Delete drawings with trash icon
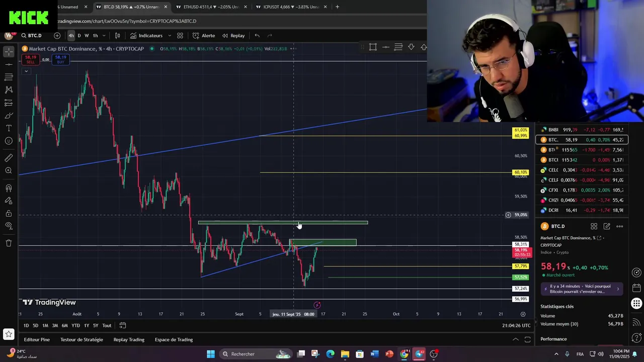This screenshot has width=644, height=362. point(9,243)
